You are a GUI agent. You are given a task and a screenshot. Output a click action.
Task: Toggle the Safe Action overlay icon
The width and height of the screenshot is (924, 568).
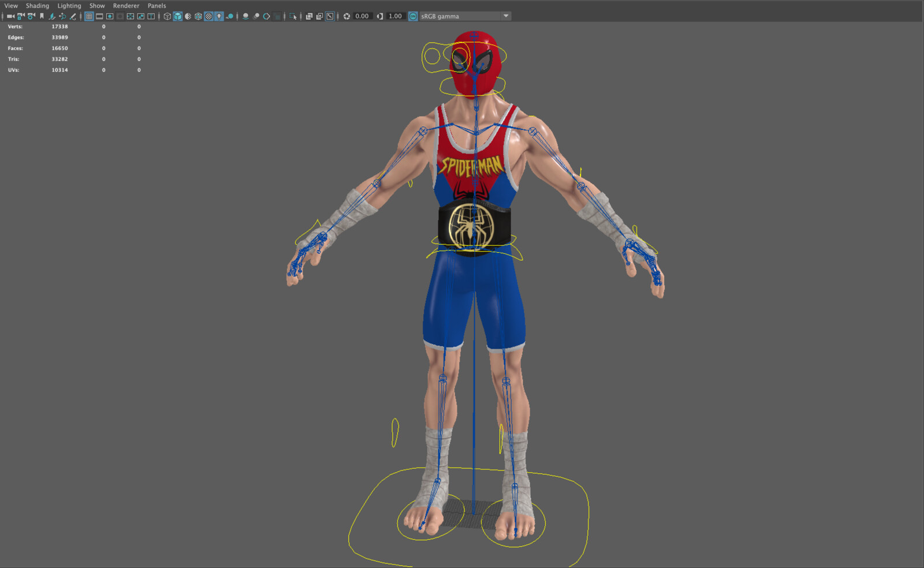pyautogui.click(x=141, y=16)
